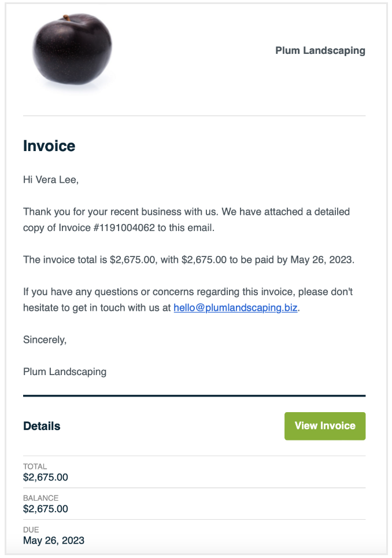Select the $2,675.00 amount under BALANCE
This screenshot has width=392, height=558.
(x=46, y=509)
